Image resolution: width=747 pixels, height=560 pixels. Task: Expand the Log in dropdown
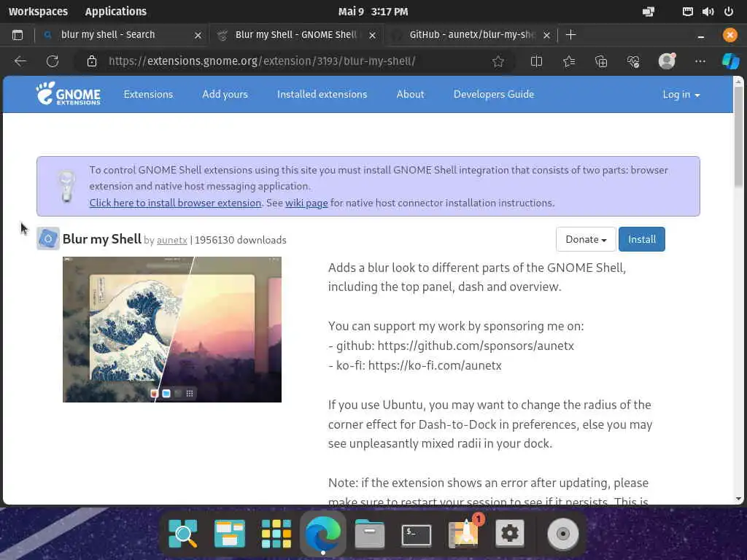click(681, 94)
